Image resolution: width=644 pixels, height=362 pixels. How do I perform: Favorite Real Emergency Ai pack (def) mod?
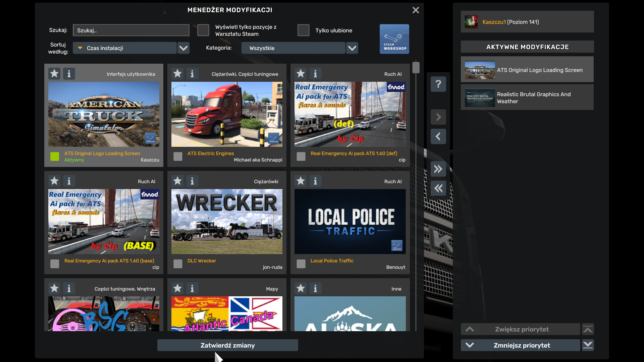pyautogui.click(x=301, y=73)
